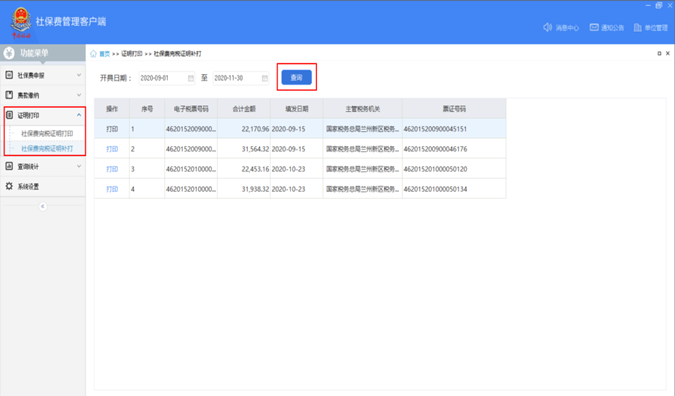Viewport: 675px width, 396px height.
Task: Open the 通知公告 envelope icon
Action: [x=594, y=28]
